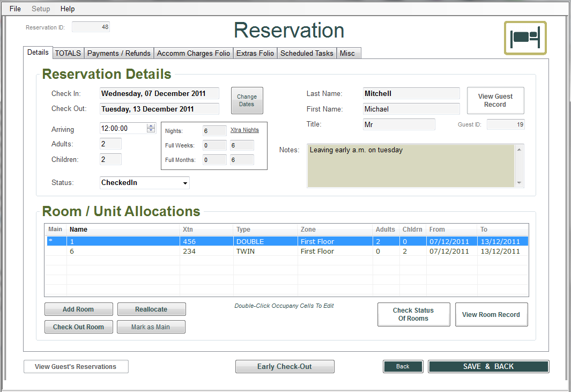Image resolution: width=571 pixels, height=392 pixels.
Task: Click into the Adults count field
Action: click(x=110, y=144)
